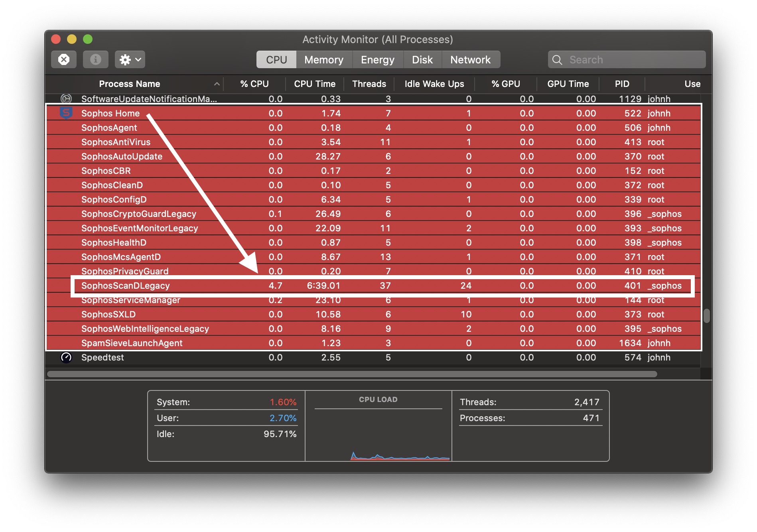Open the Disk tab

(422, 60)
